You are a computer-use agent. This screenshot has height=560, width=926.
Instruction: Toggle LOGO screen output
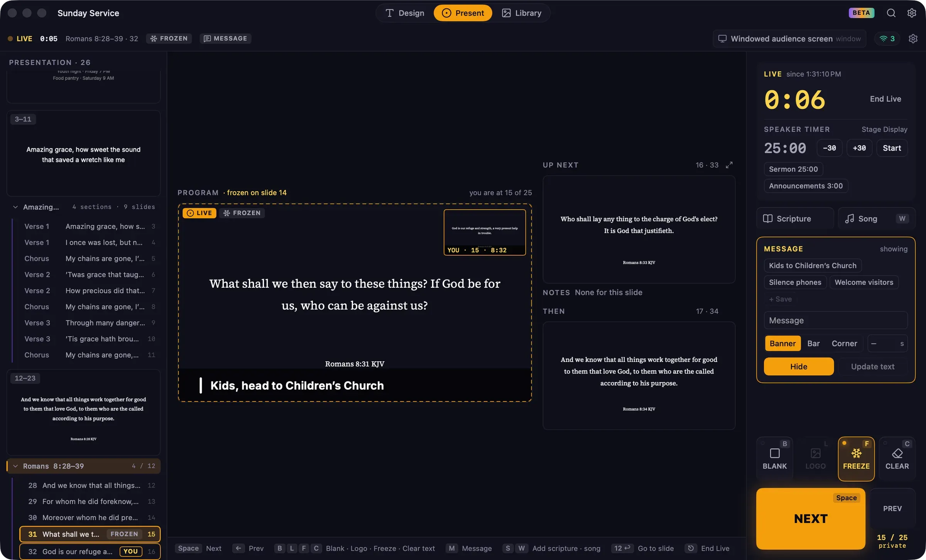point(815,459)
